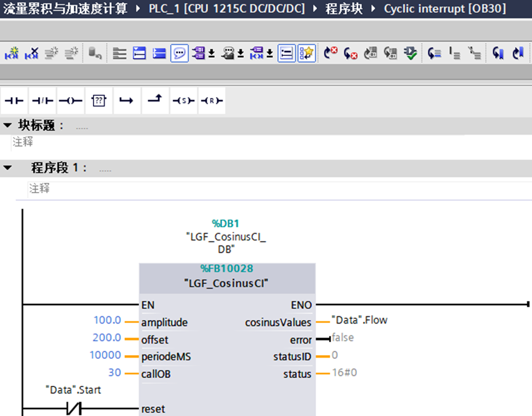The width and height of the screenshot is (532, 416).
Task: Toggle free-form comments speech bubble
Action: pyautogui.click(x=179, y=53)
